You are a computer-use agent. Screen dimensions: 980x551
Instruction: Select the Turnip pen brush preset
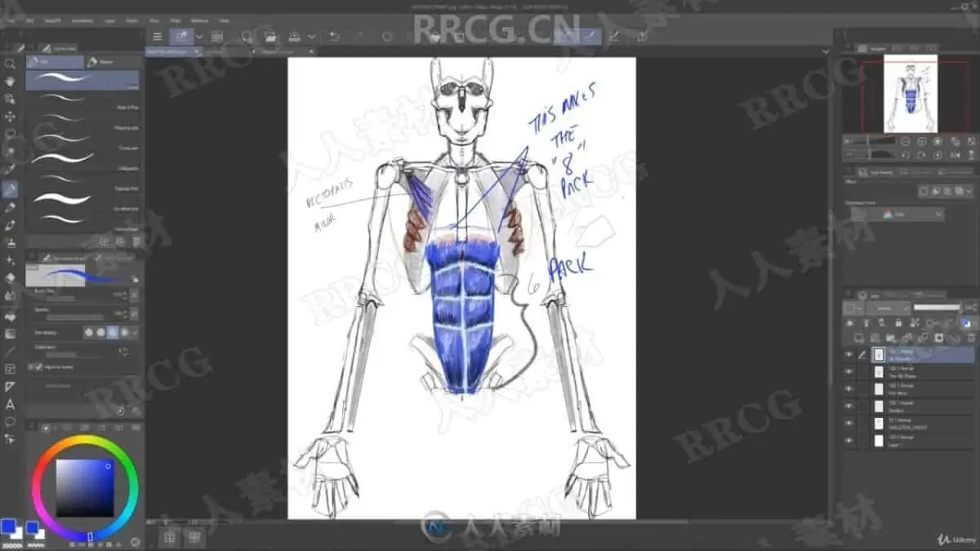(83, 141)
